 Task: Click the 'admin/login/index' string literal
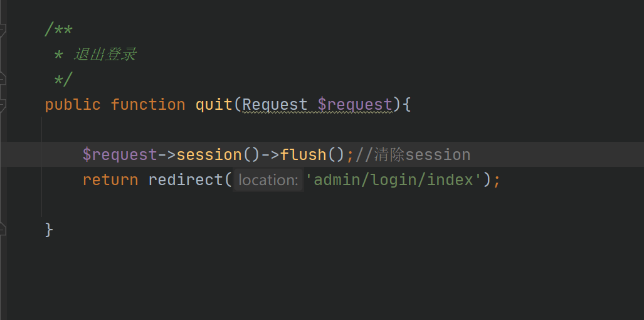point(393,180)
